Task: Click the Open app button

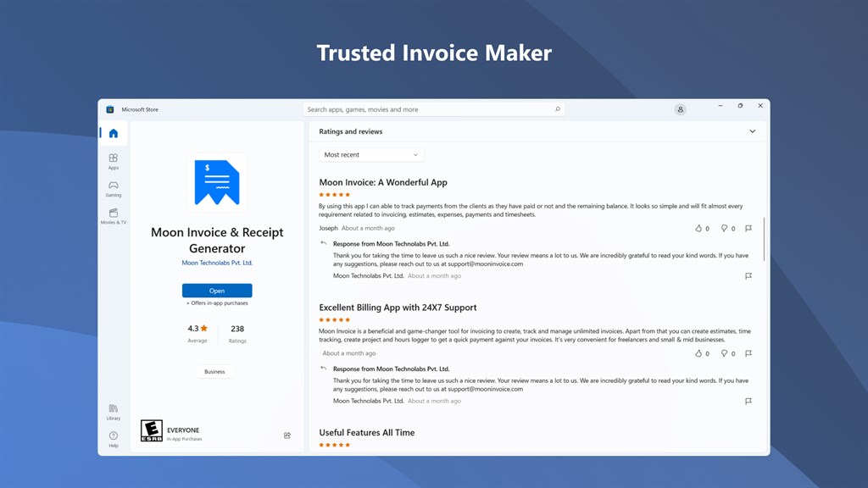Action: 217,291
